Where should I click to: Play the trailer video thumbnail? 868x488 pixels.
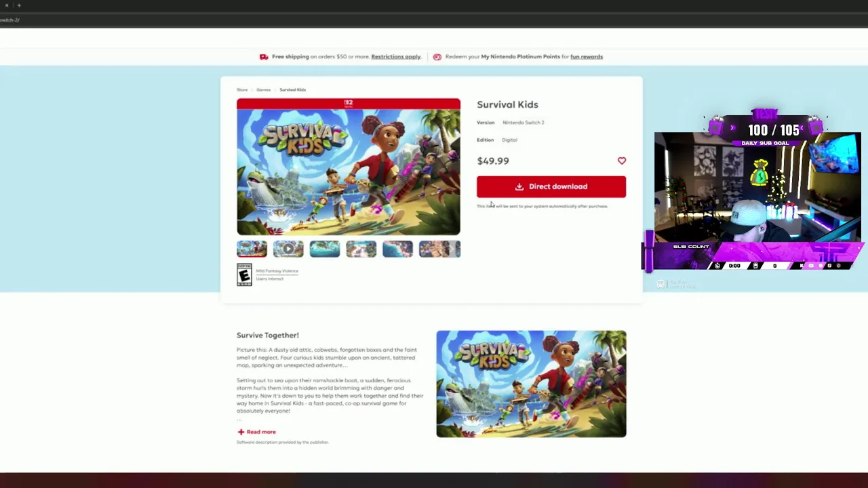tap(288, 249)
